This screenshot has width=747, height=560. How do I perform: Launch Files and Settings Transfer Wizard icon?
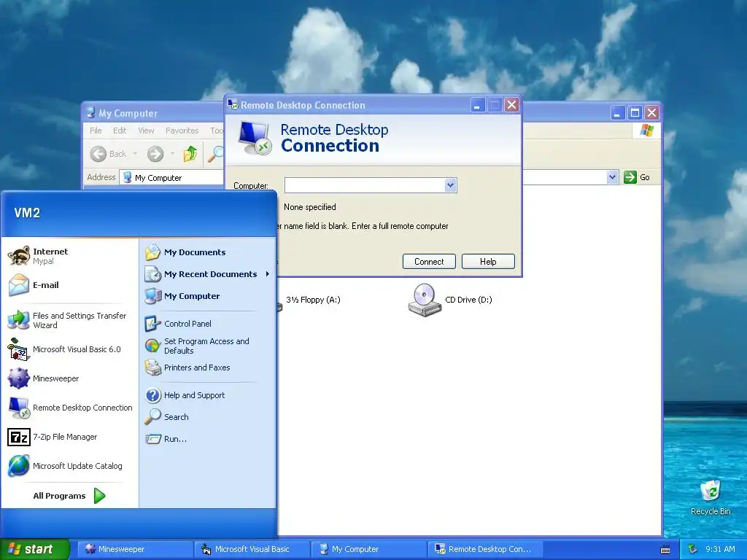pos(19,320)
